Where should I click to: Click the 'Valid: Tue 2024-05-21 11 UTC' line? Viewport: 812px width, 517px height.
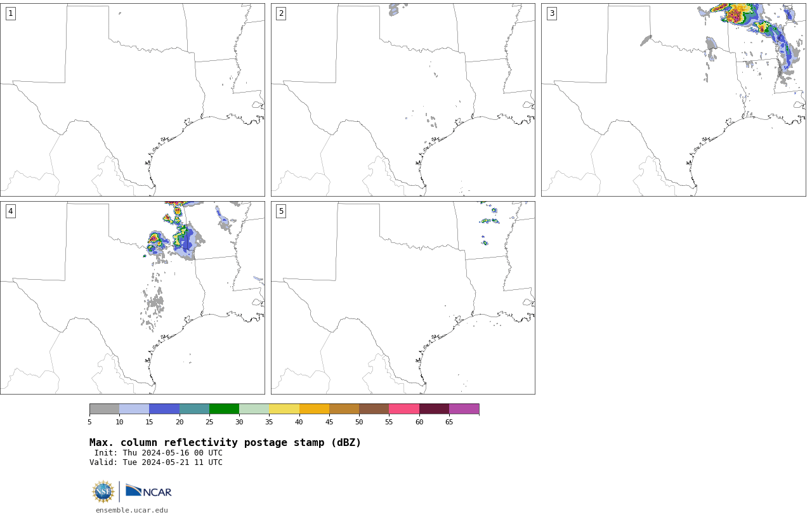pos(156,462)
